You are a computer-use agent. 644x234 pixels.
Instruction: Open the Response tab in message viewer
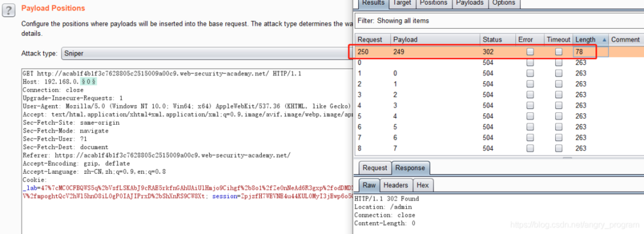411,168
